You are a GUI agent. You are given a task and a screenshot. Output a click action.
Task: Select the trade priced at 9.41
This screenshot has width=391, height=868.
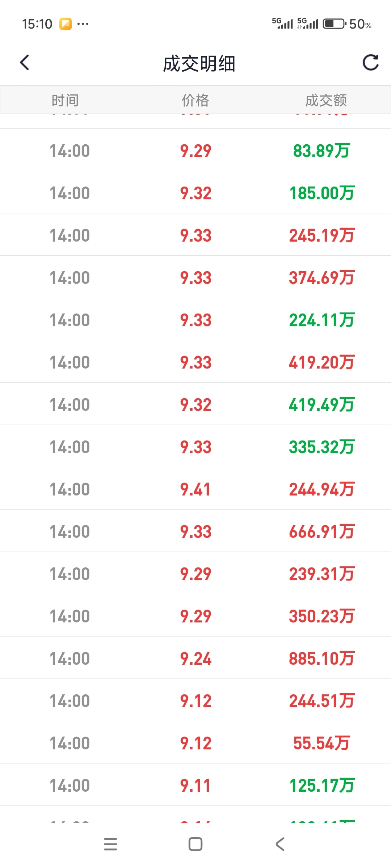[195, 489]
